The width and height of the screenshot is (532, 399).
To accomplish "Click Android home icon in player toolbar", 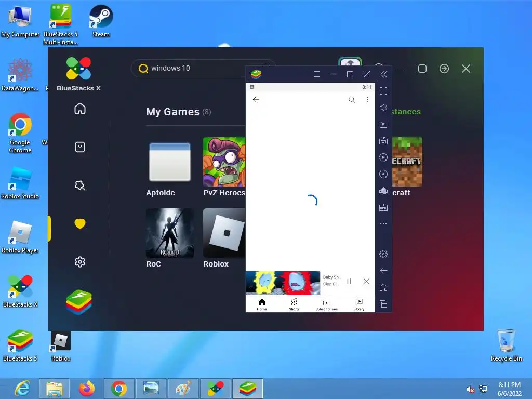I will (x=383, y=287).
